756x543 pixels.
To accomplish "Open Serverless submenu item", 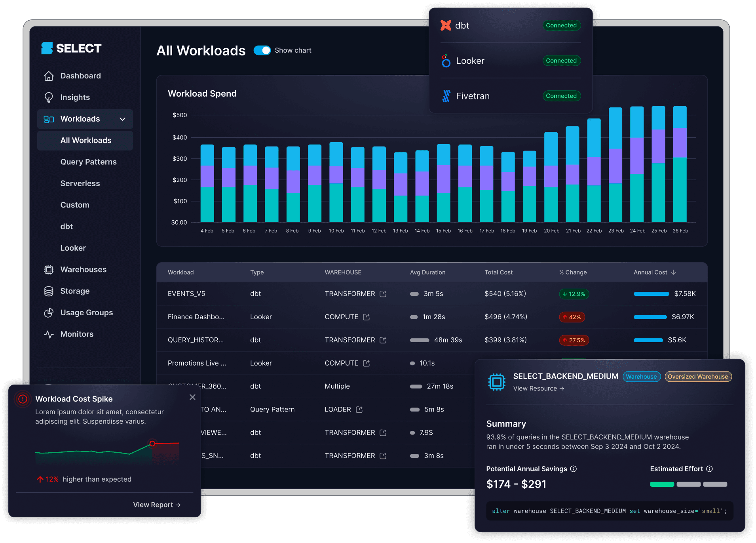I will pyautogui.click(x=80, y=183).
